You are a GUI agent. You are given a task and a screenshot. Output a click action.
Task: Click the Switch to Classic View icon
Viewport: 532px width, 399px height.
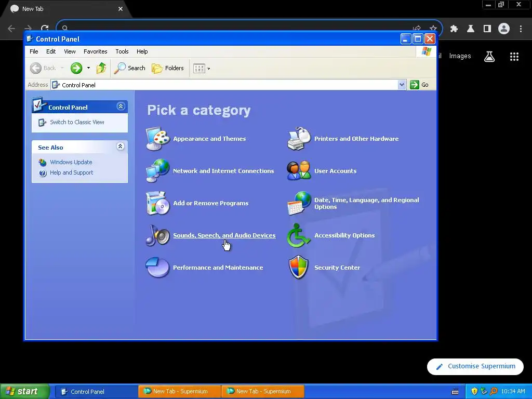click(x=42, y=123)
